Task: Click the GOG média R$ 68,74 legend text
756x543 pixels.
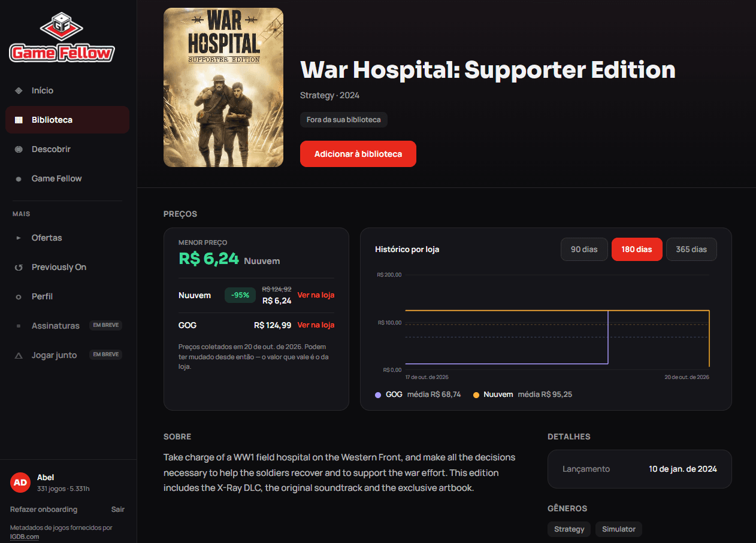Action: pos(424,395)
